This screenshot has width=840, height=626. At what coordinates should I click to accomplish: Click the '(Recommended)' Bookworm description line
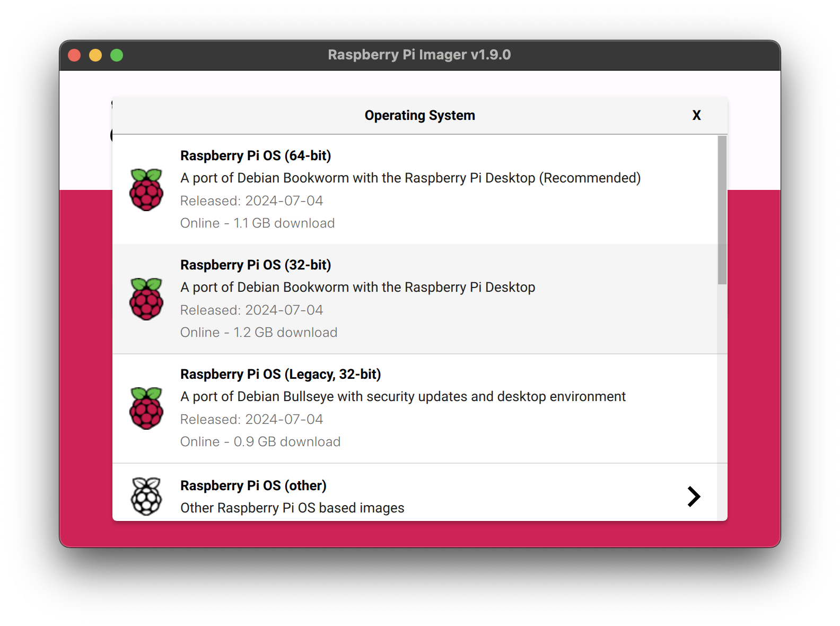point(410,178)
